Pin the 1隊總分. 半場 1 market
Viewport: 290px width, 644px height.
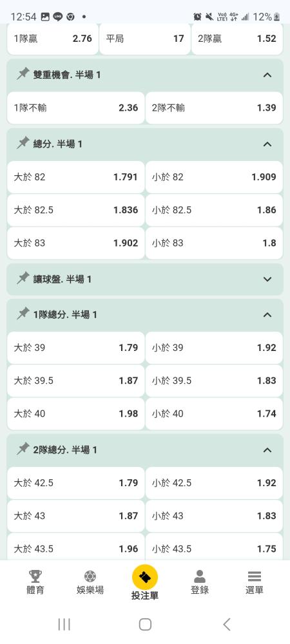(x=23, y=314)
